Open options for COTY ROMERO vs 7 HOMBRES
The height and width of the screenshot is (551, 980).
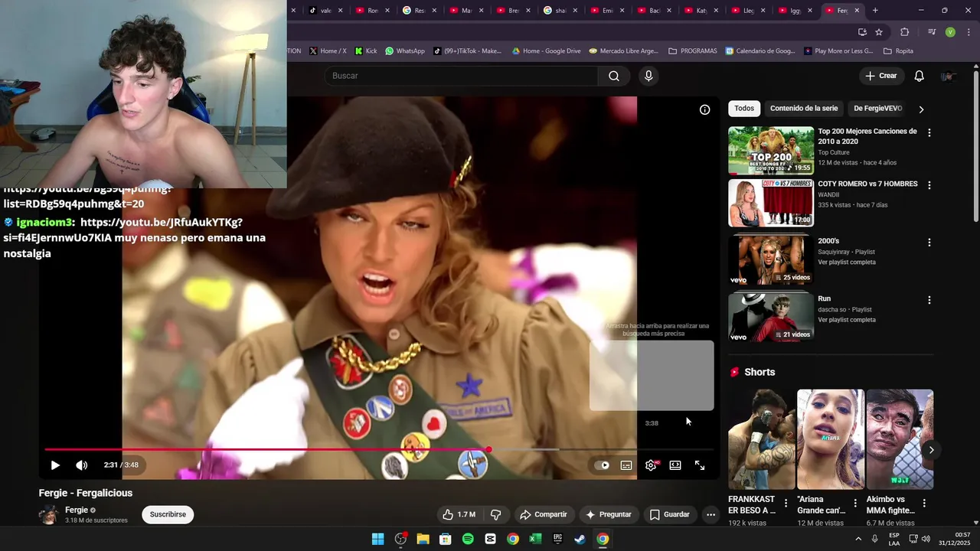tap(929, 185)
